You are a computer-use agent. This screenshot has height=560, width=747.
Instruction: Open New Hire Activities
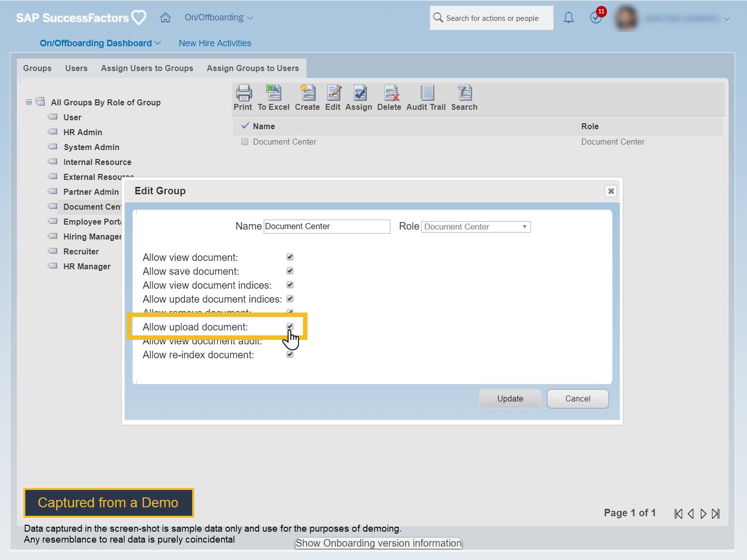[x=215, y=43]
